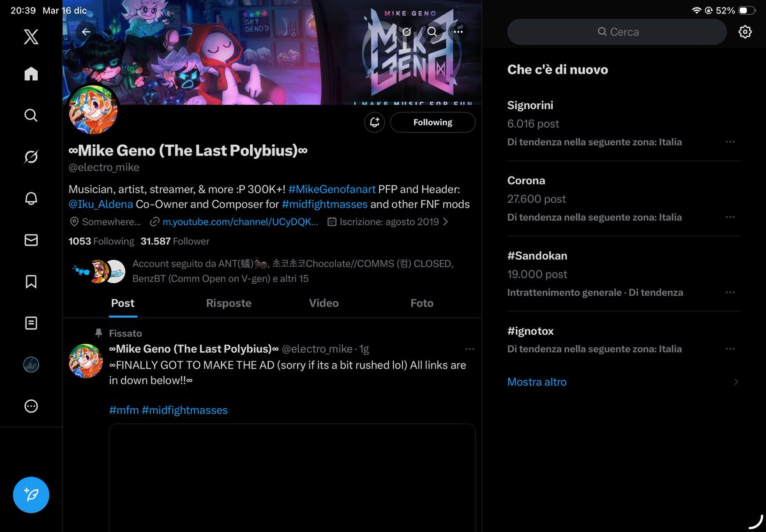Open options for the Corona trend

730,217
